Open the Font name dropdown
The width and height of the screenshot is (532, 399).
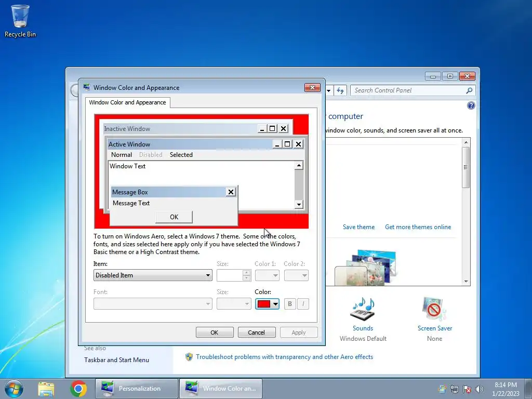click(153, 303)
